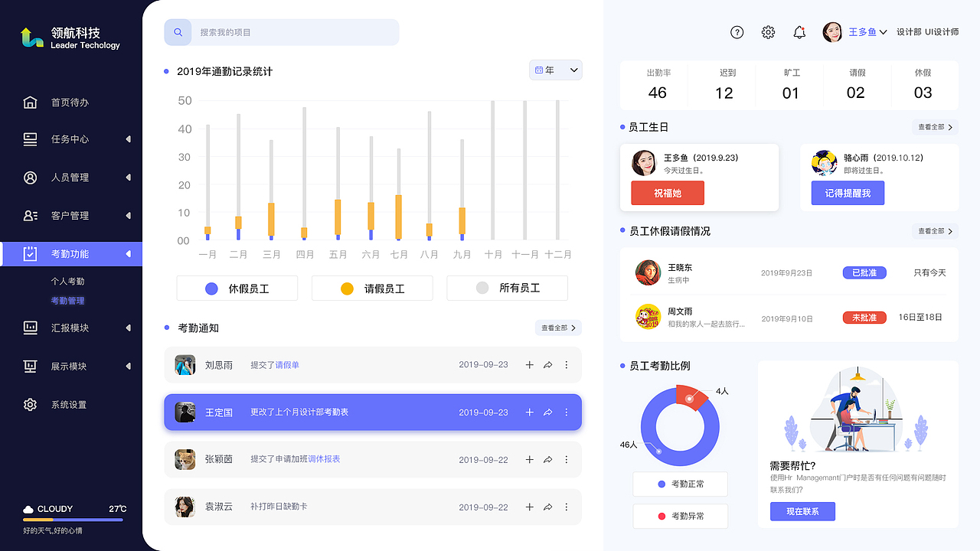Toggle the 所有员工 legend filter
Image resolution: width=980 pixels, height=551 pixels.
point(507,288)
